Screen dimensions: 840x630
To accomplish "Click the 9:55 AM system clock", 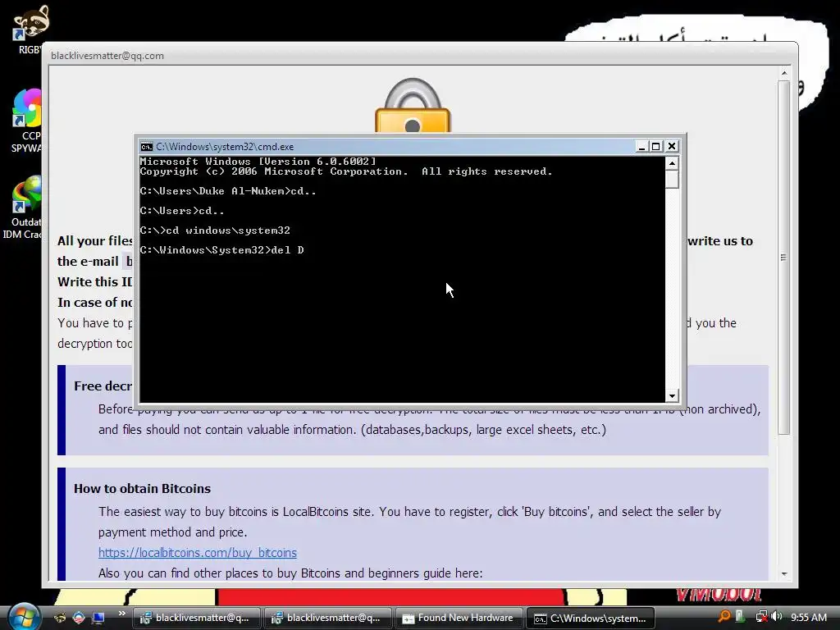I will [x=808, y=617].
